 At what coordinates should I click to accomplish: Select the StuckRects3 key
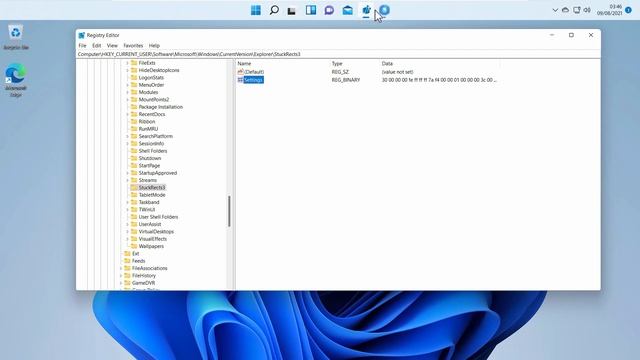(152, 188)
